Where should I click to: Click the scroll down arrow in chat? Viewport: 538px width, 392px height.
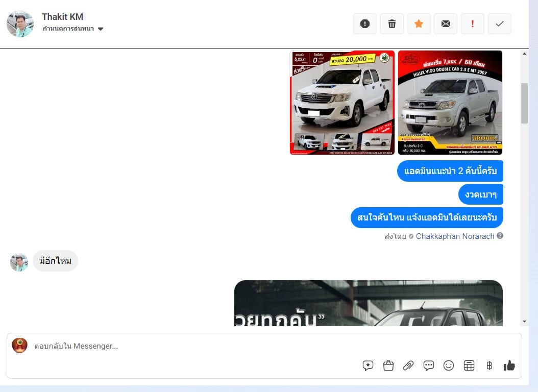[524, 322]
